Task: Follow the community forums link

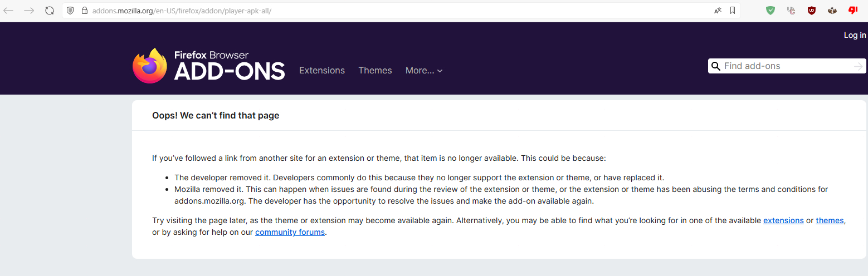Action: 290,233
